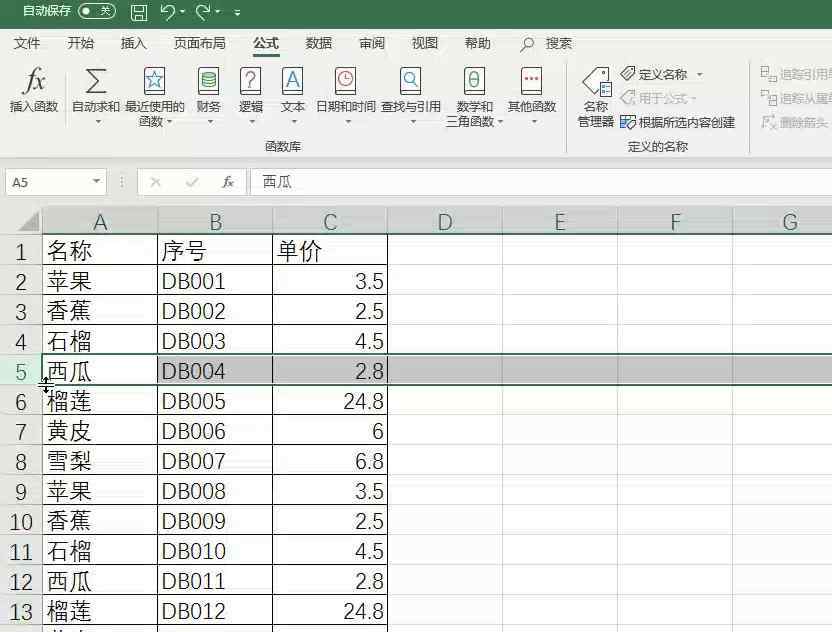Open Lookup and Reference (查找与引用) functions
Image resolution: width=832 pixels, height=632 pixels.
pos(410,83)
